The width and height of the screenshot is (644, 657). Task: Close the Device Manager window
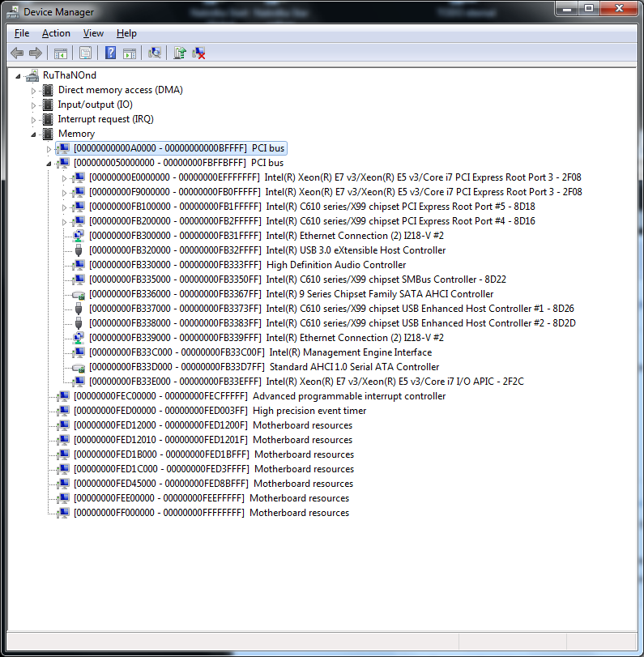pos(619,8)
